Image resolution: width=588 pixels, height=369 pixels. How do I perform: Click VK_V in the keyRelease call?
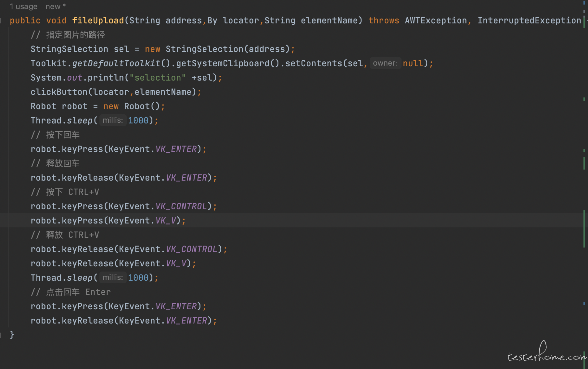(x=176, y=263)
